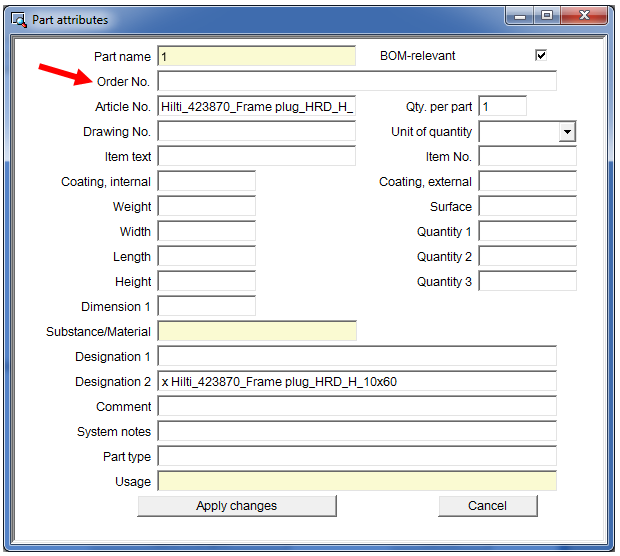This screenshot has height=556, width=620.
Task: Click the BOM-relevant label text
Action: pyautogui.click(x=418, y=56)
